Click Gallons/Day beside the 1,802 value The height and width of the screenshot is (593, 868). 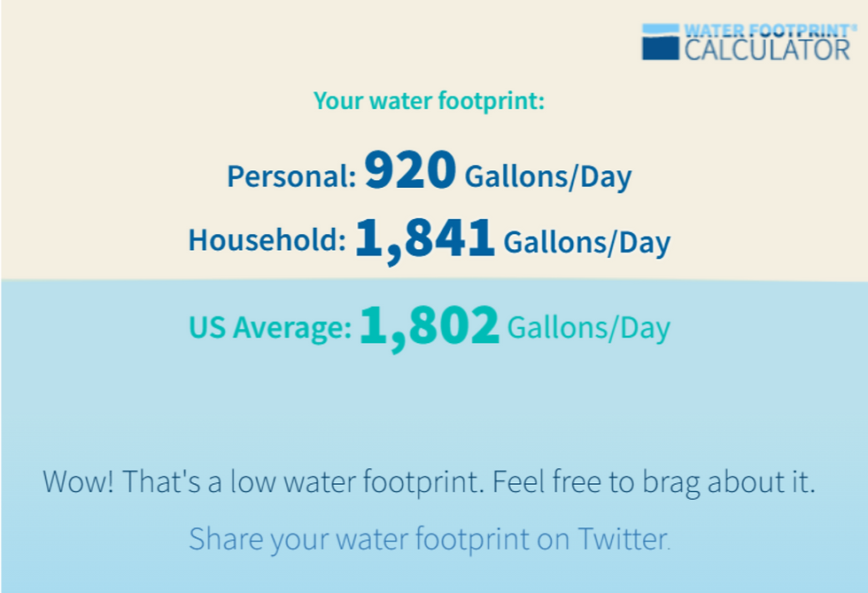tap(588, 328)
